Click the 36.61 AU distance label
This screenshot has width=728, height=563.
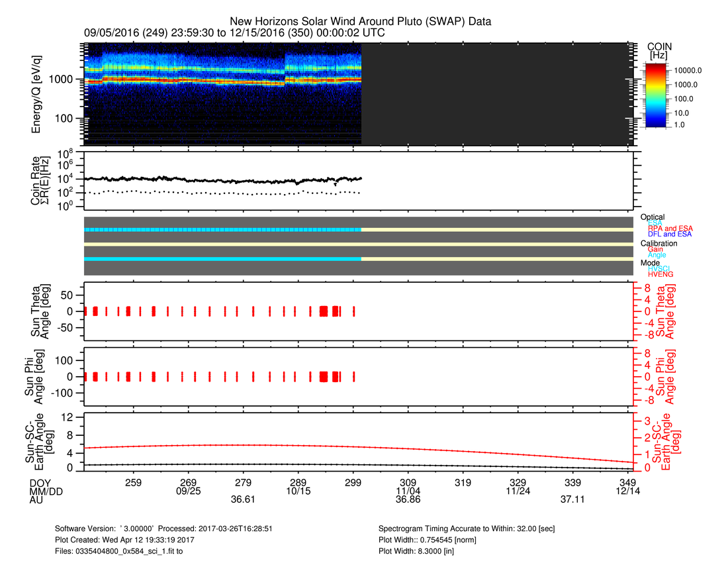tap(243, 500)
